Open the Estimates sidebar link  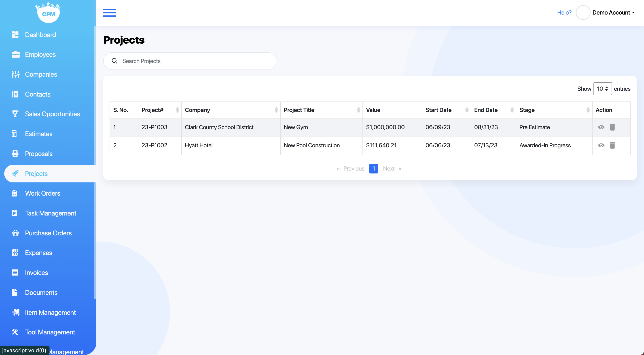pyautogui.click(x=39, y=134)
